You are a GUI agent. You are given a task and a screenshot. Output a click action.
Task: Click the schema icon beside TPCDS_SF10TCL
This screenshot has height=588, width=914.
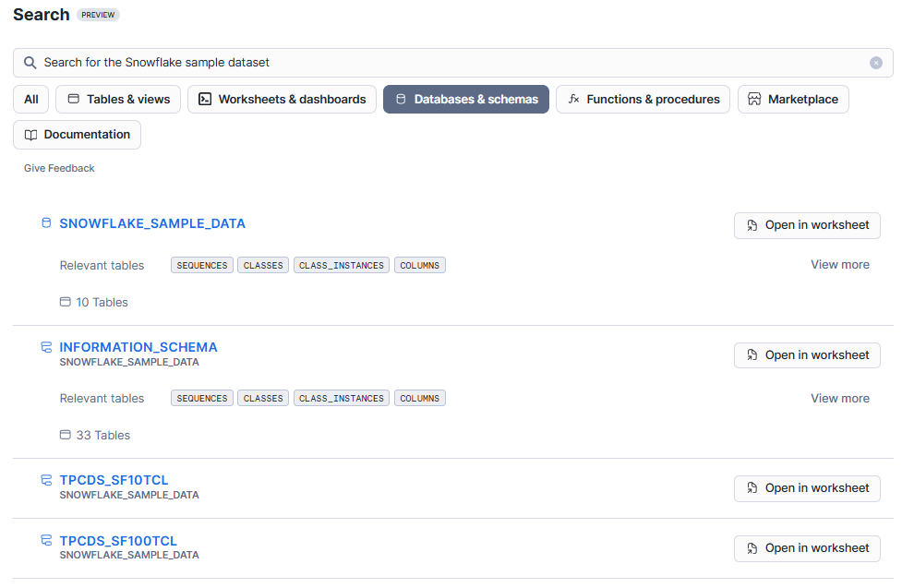coord(46,479)
